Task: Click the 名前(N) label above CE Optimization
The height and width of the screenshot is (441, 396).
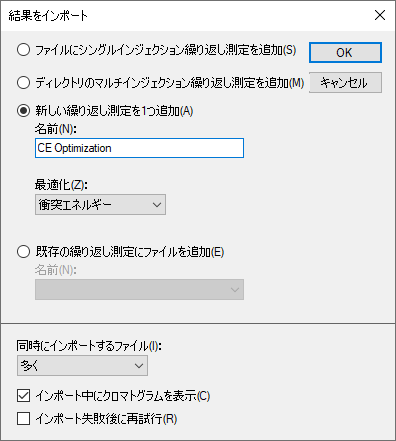Action: [x=56, y=129]
